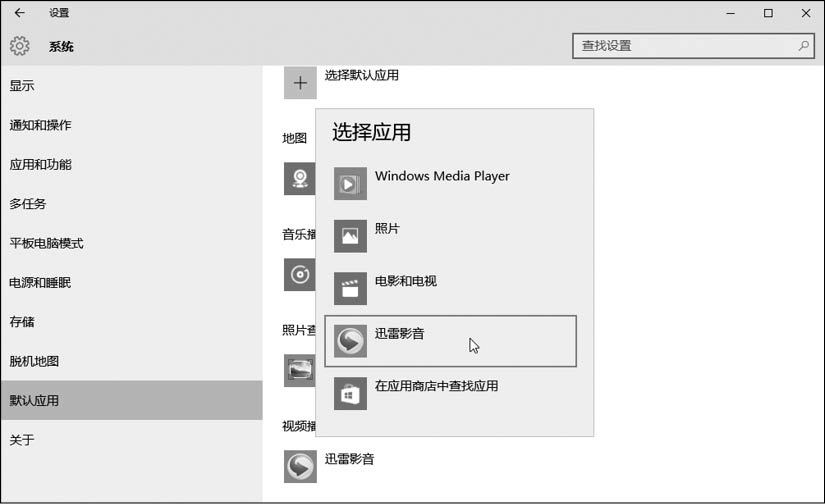The width and height of the screenshot is (825, 504).
Task: Click the plus icon to choose default app
Action: 300,83
